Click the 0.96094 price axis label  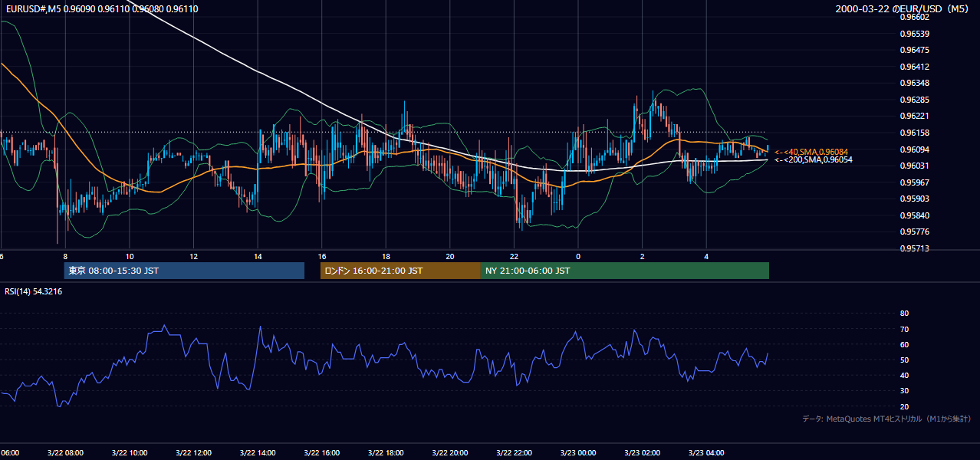(x=914, y=149)
